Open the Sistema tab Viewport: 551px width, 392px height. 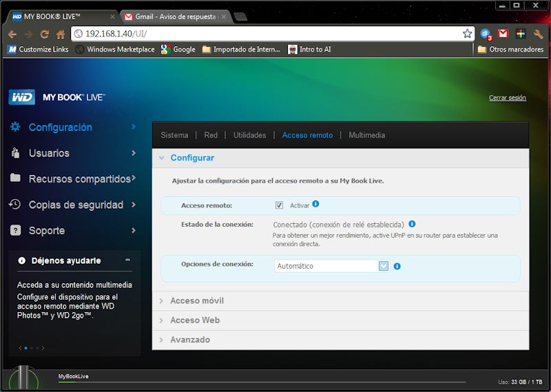click(x=174, y=135)
